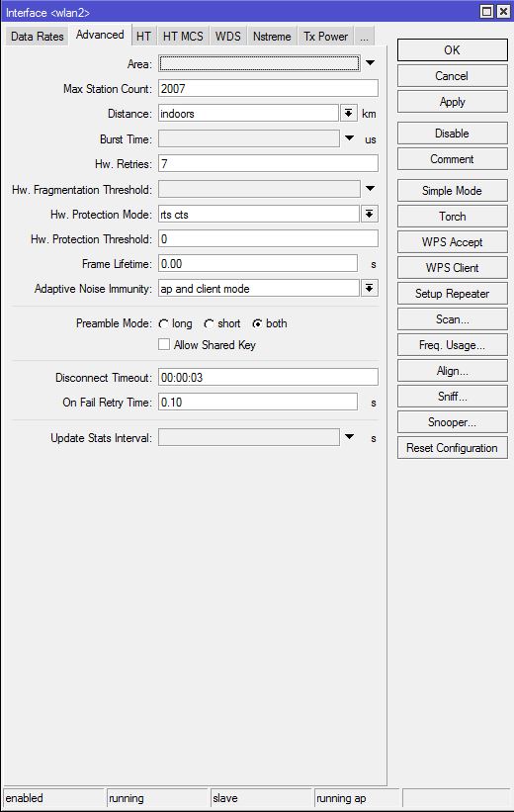Click the Distance field showing indoors
The image size is (514, 812).
pyautogui.click(x=248, y=114)
